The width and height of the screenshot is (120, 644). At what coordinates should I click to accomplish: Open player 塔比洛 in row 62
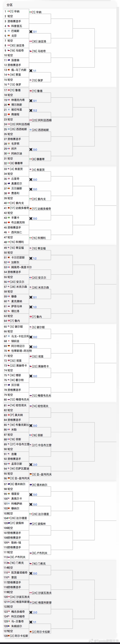coord(15,311)
